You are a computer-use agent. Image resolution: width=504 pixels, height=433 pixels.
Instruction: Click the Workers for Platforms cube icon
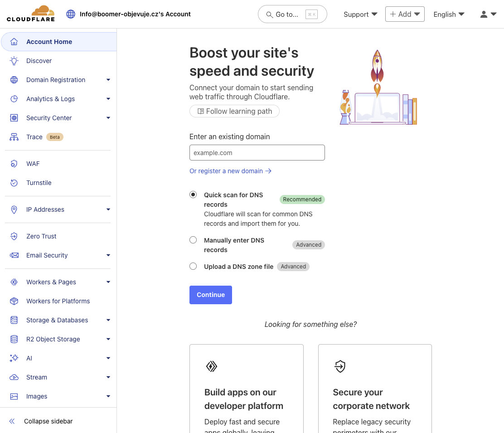[x=14, y=301]
